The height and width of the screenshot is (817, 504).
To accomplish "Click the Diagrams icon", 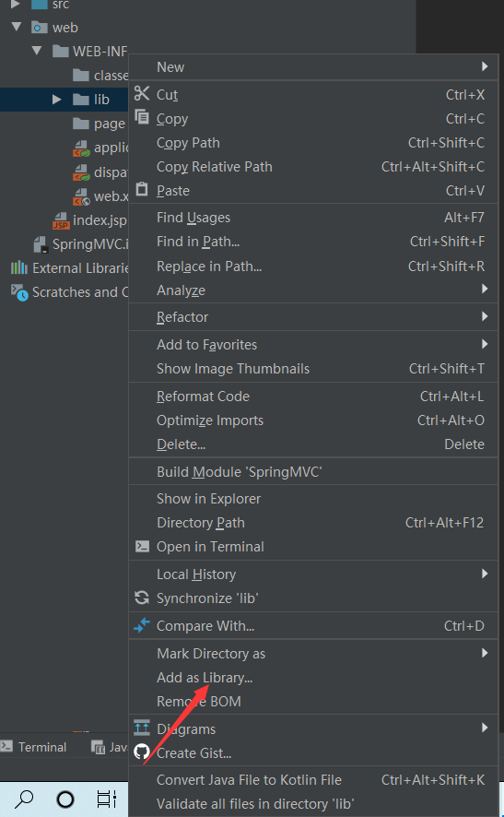I will pyautogui.click(x=142, y=728).
